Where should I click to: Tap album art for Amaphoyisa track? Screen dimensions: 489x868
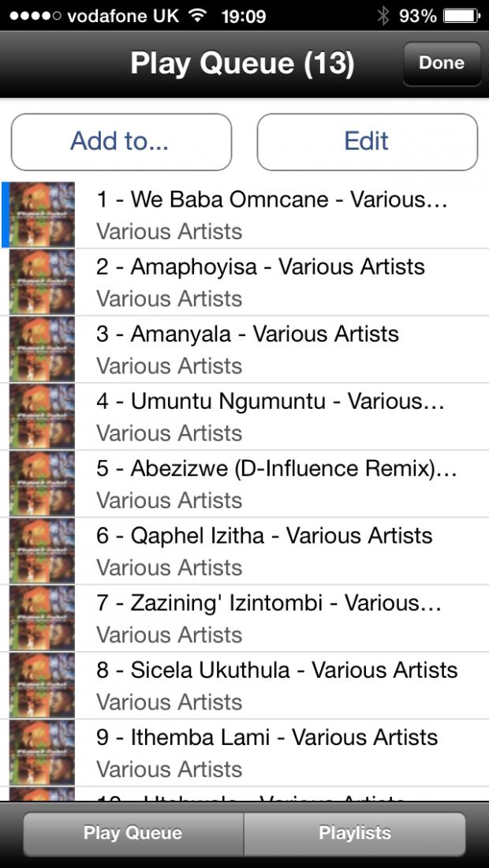[42, 282]
